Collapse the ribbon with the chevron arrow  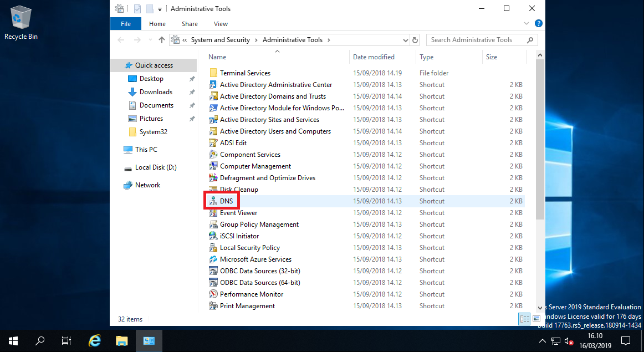click(x=525, y=23)
